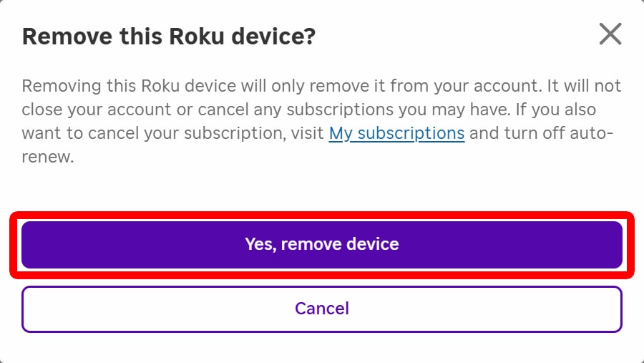Go to My subscriptions to cancel a subscription
644x363 pixels.
[396, 133]
